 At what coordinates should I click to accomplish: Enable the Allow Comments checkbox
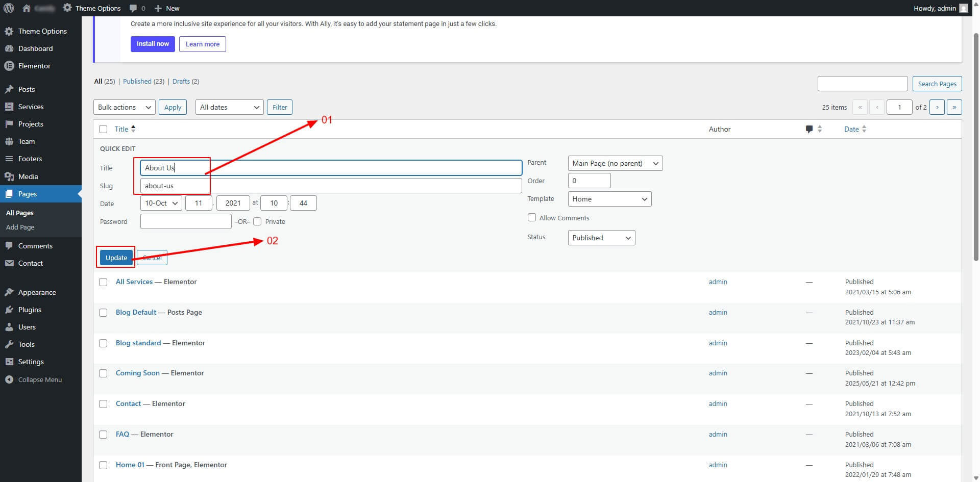(x=532, y=218)
